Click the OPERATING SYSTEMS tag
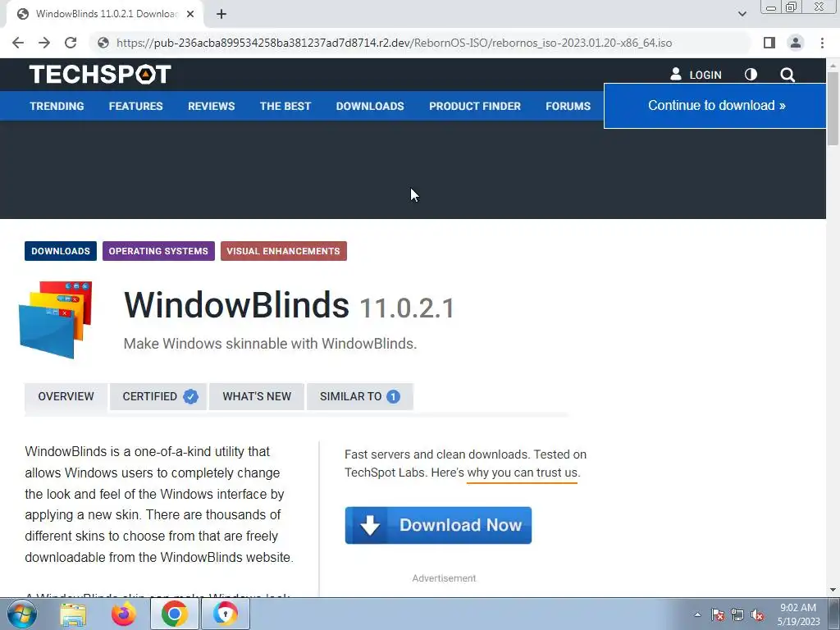 pyautogui.click(x=158, y=251)
